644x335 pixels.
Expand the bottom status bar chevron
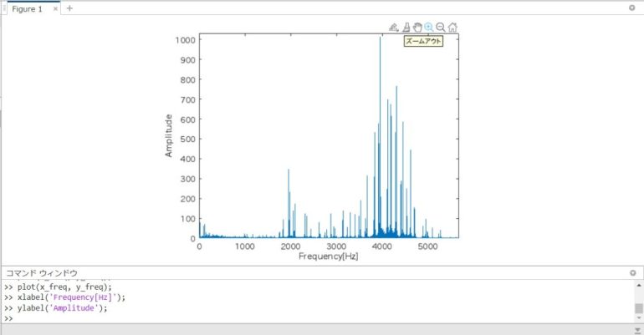(636, 330)
